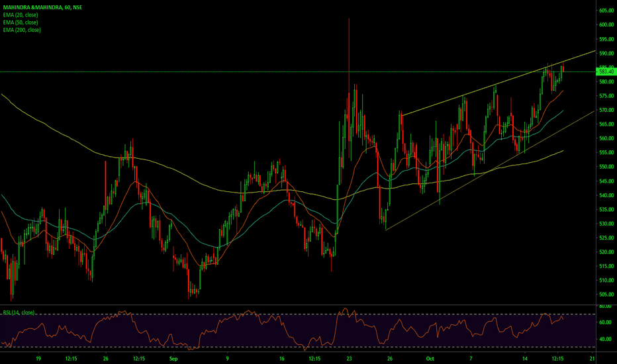The image size is (617, 364).
Task: Click the 12:15 label just before Sep
Action: (139, 359)
